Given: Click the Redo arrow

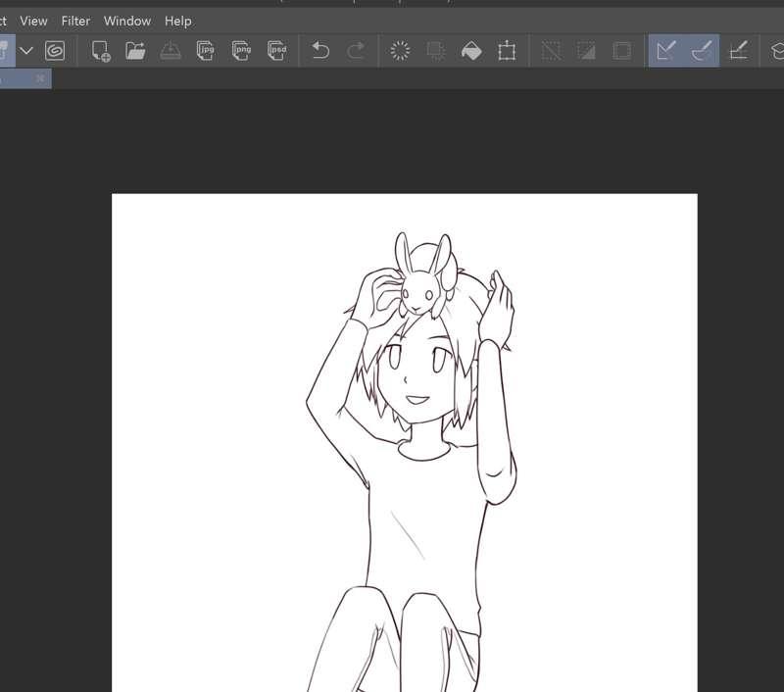Looking at the screenshot, I should [356, 51].
